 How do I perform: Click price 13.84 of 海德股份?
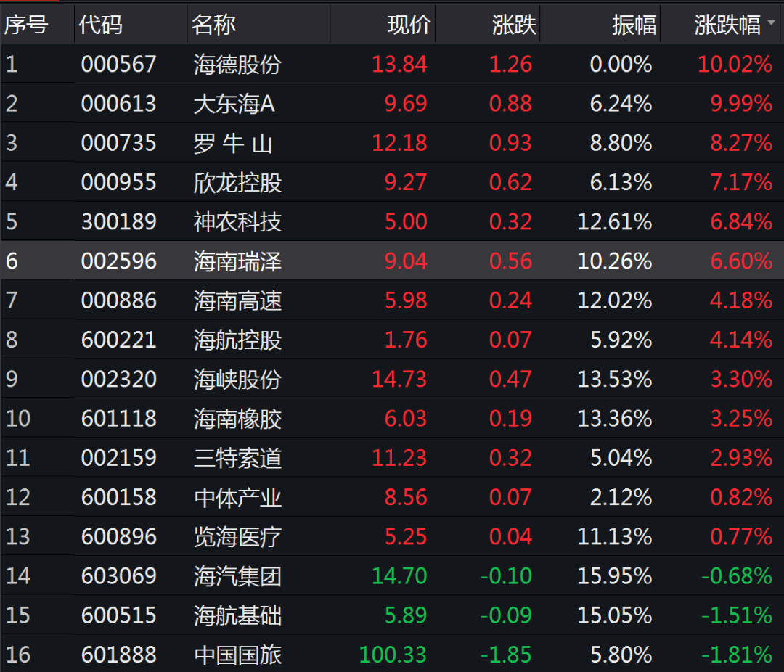[x=399, y=65]
